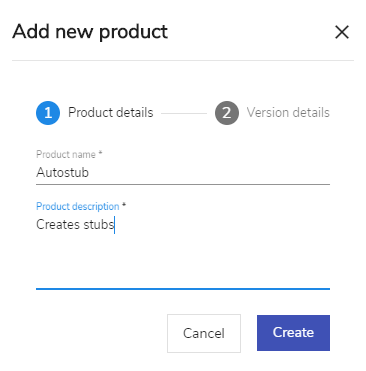Select the Product details step label
366x371 pixels.
tap(111, 113)
